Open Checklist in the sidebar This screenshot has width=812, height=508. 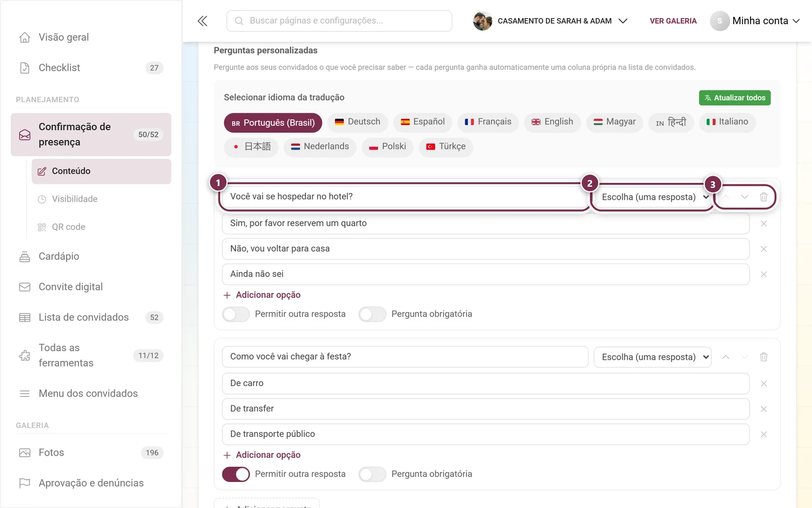pos(91,68)
